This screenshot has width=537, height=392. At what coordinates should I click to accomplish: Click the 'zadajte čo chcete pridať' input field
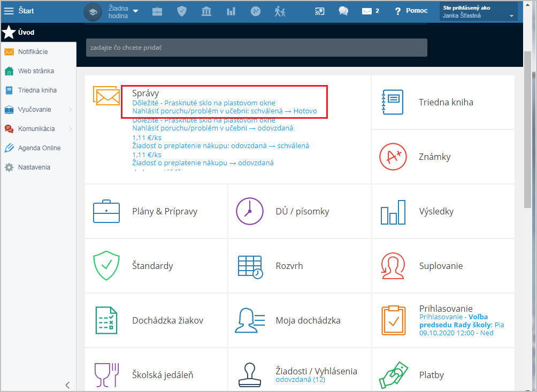256,48
